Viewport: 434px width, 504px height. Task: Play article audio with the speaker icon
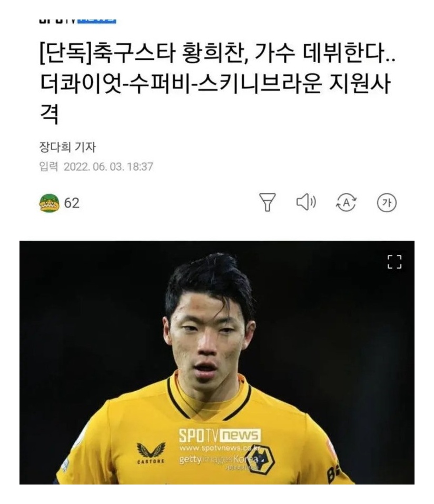tap(305, 202)
